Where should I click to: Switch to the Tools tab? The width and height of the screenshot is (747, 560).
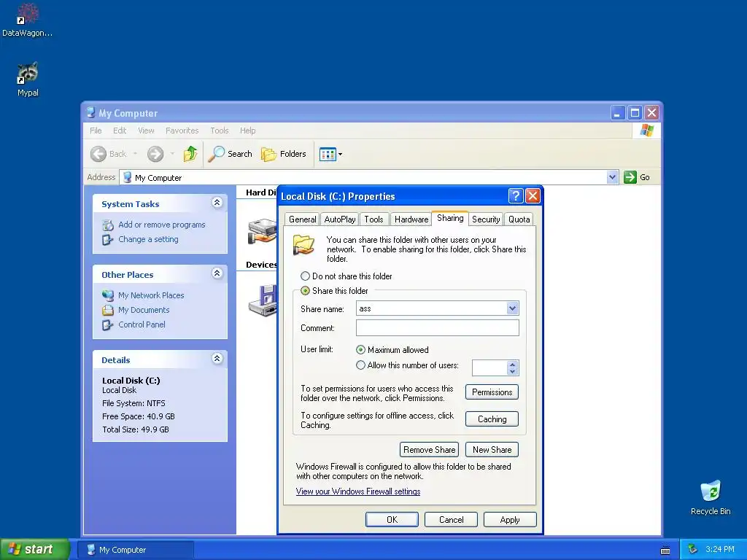click(x=374, y=219)
